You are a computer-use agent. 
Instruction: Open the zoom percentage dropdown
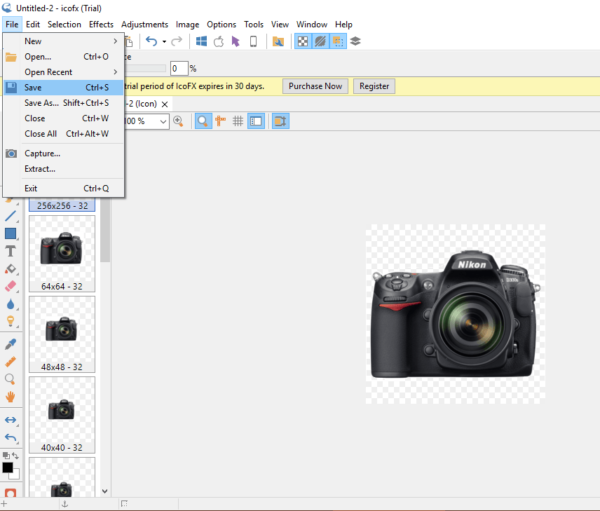coord(163,122)
